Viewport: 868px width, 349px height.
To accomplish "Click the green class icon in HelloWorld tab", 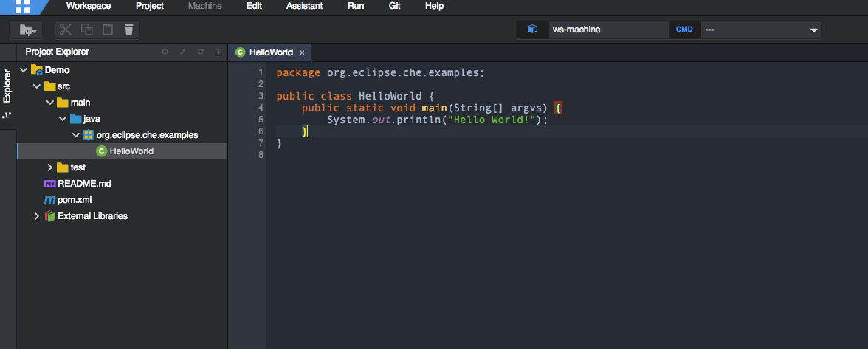I will (x=241, y=52).
